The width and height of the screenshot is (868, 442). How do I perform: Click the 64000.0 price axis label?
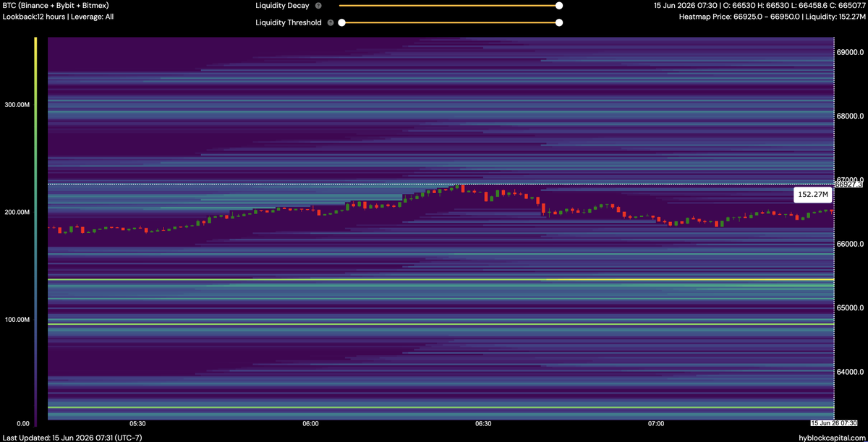[850, 372]
